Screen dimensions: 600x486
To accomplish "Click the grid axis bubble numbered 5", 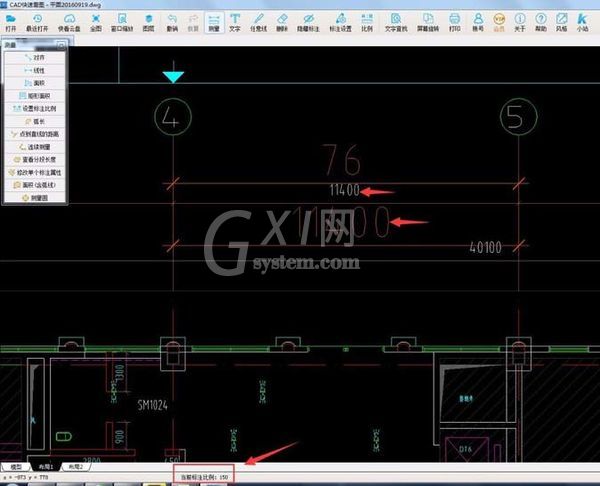I will click(x=518, y=116).
